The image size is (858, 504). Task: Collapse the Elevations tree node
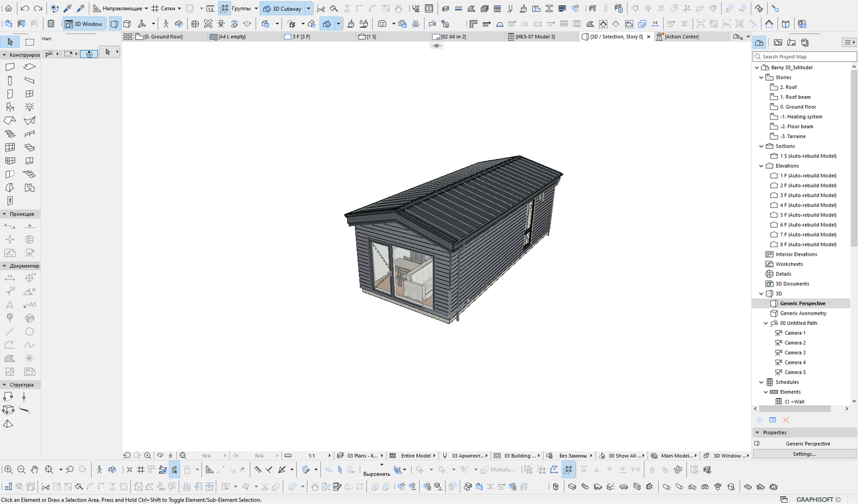tap(761, 166)
